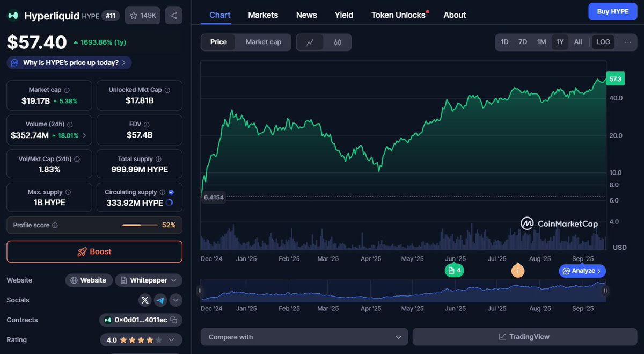This screenshot has width=644, height=354.
Task: Click the Market cap info icon
Action: [67, 90]
